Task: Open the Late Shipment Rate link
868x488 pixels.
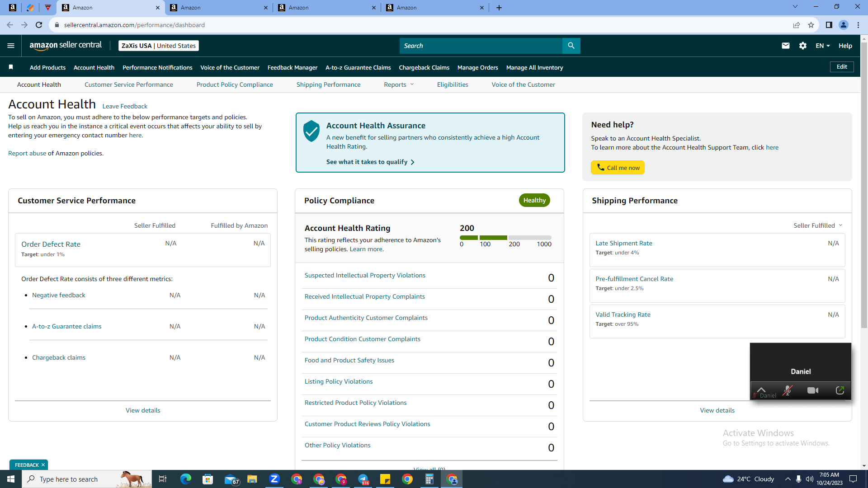Action: (x=624, y=243)
